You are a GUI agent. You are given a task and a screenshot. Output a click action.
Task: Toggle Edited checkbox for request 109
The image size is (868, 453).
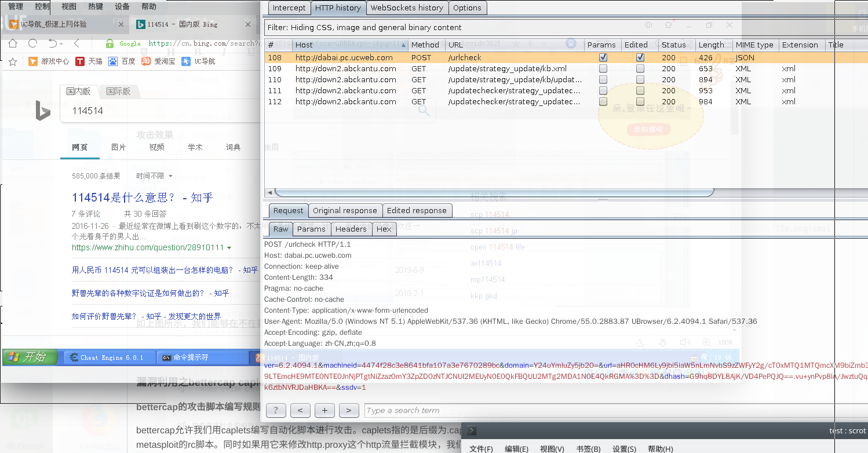(x=640, y=68)
